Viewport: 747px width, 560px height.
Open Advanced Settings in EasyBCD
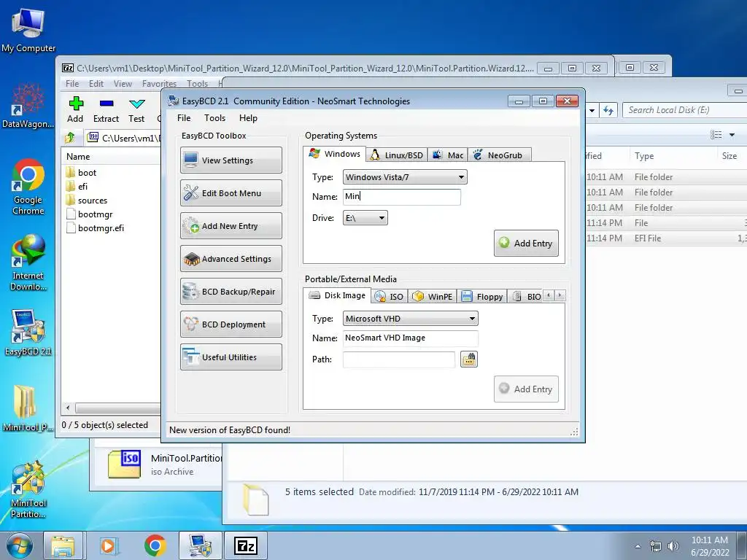click(x=231, y=259)
